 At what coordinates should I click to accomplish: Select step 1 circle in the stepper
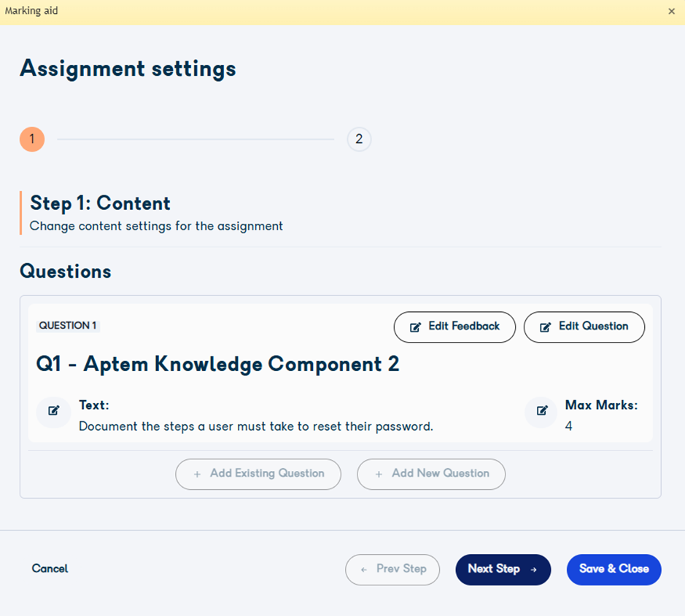click(x=32, y=139)
